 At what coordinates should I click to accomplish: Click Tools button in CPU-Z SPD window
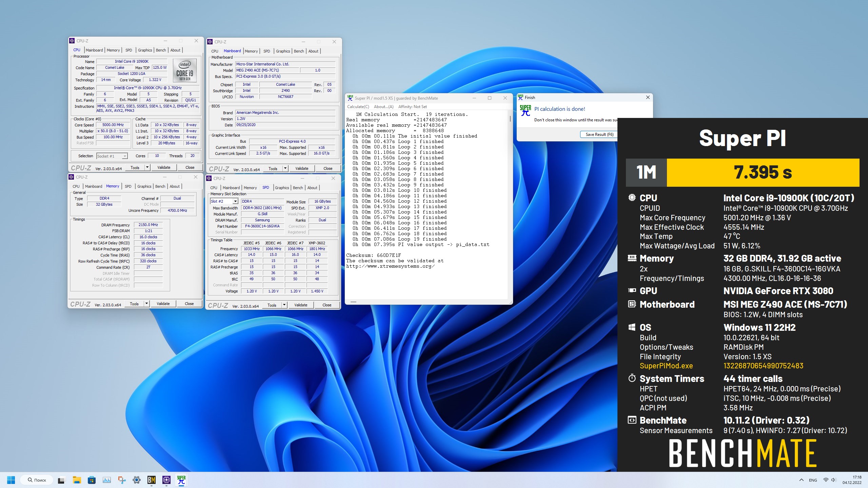tap(272, 305)
